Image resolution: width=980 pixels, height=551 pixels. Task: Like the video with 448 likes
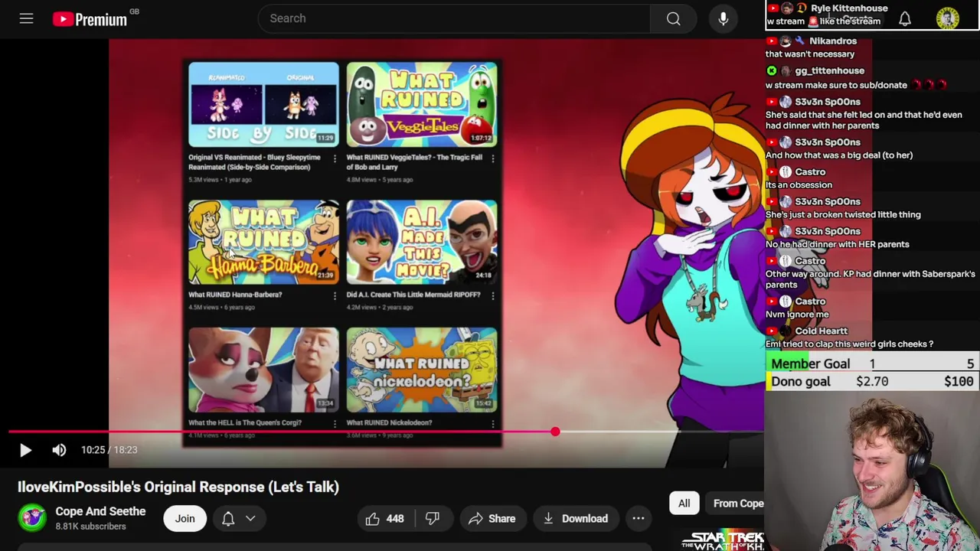coord(384,518)
